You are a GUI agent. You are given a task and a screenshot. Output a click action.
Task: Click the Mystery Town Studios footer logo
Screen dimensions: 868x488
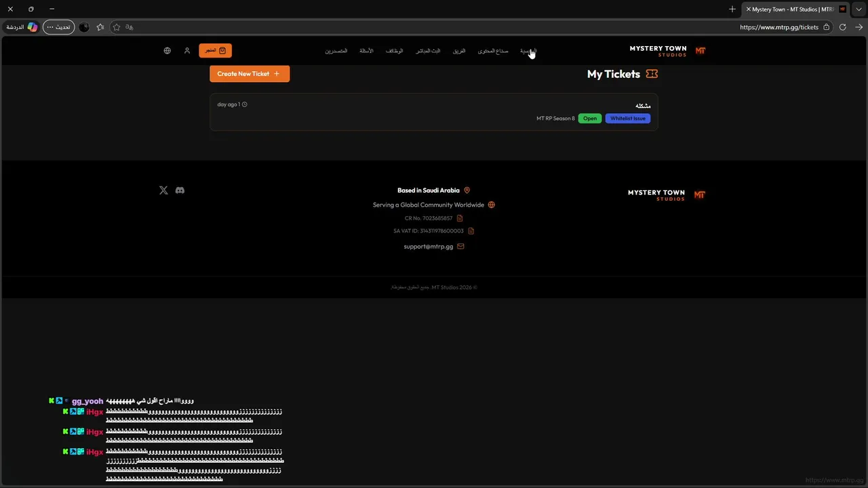[x=656, y=195]
